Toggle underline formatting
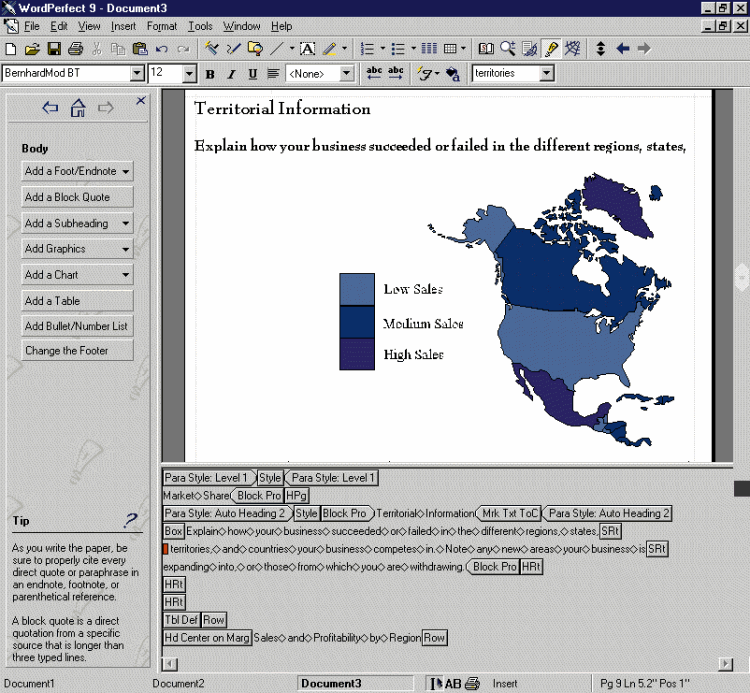Viewport: 750px width, 693px height. coord(252,74)
